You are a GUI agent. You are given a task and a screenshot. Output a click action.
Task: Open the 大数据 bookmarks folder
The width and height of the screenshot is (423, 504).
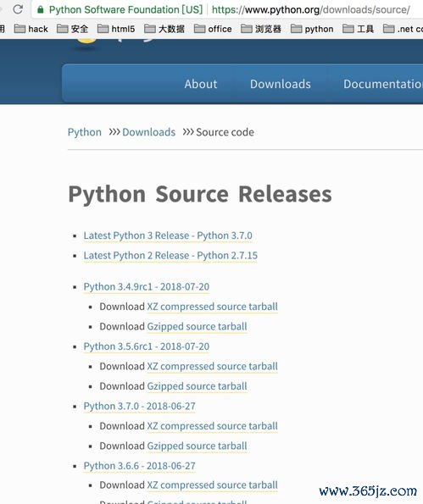coord(164,29)
